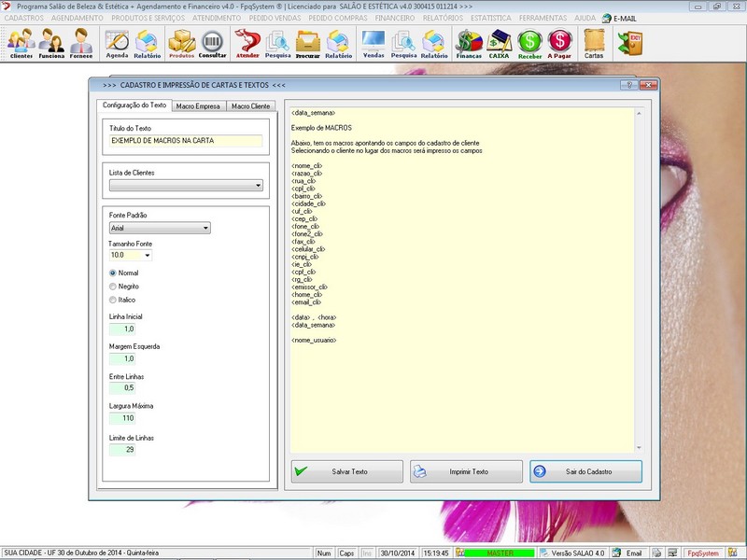Open the AJUDA menu
The image size is (747, 560).
pyautogui.click(x=585, y=18)
